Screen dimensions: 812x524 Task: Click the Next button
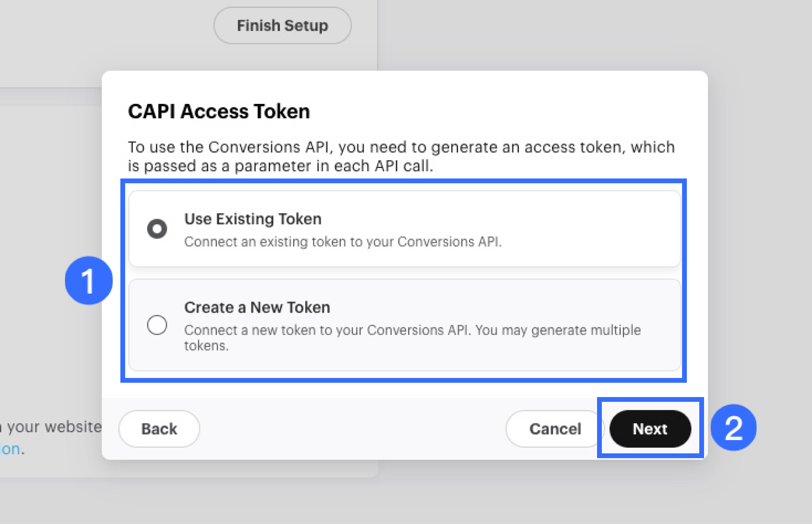[650, 429]
